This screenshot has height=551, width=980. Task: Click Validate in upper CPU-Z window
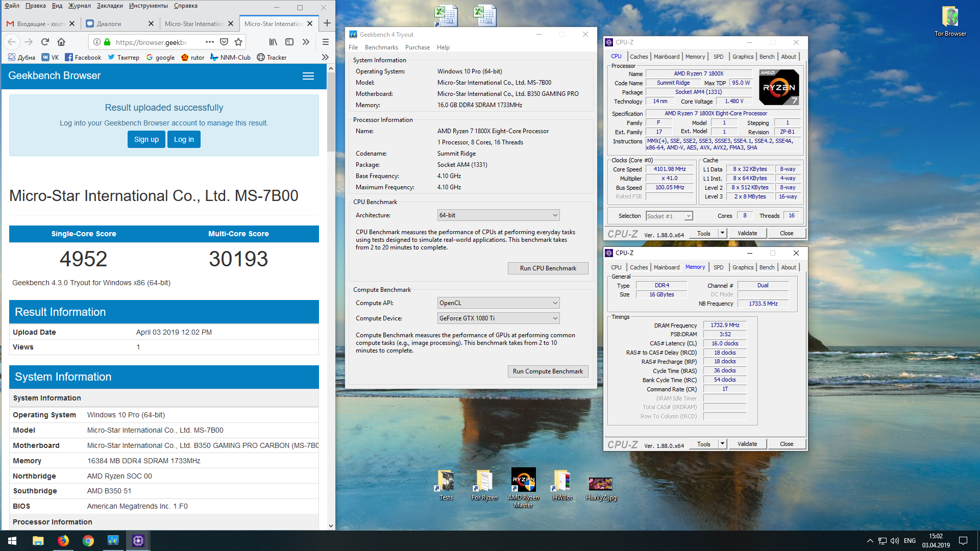point(747,233)
